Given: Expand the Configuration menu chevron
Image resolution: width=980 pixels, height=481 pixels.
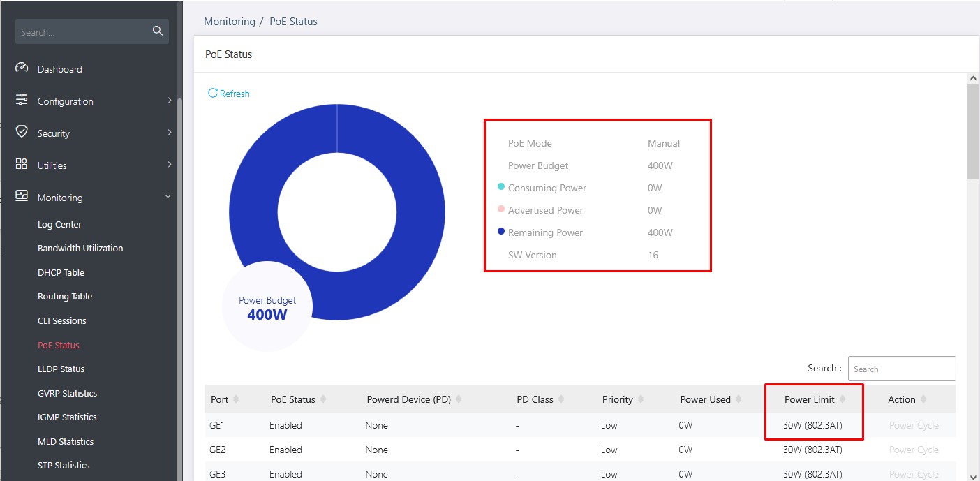Looking at the screenshot, I should click(x=169, y=101).
